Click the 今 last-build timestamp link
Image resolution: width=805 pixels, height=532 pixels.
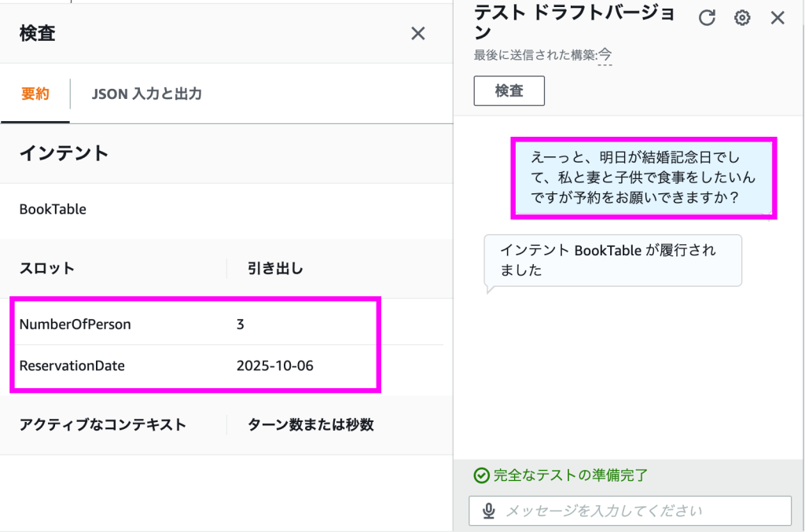(x=605, y=55)
